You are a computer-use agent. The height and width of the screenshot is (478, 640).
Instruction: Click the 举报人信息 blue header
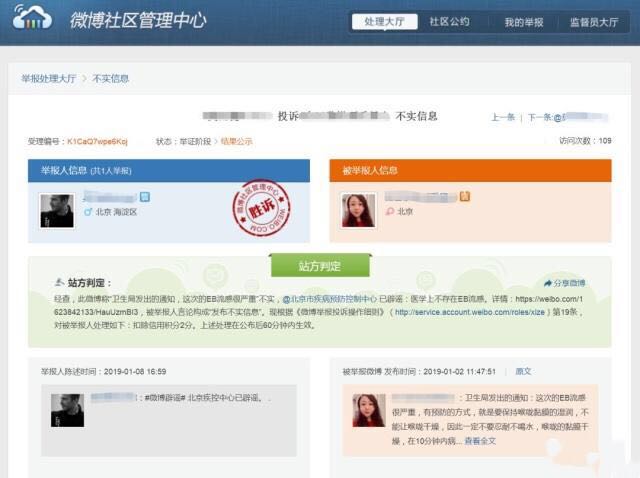[x=169, y=171]
